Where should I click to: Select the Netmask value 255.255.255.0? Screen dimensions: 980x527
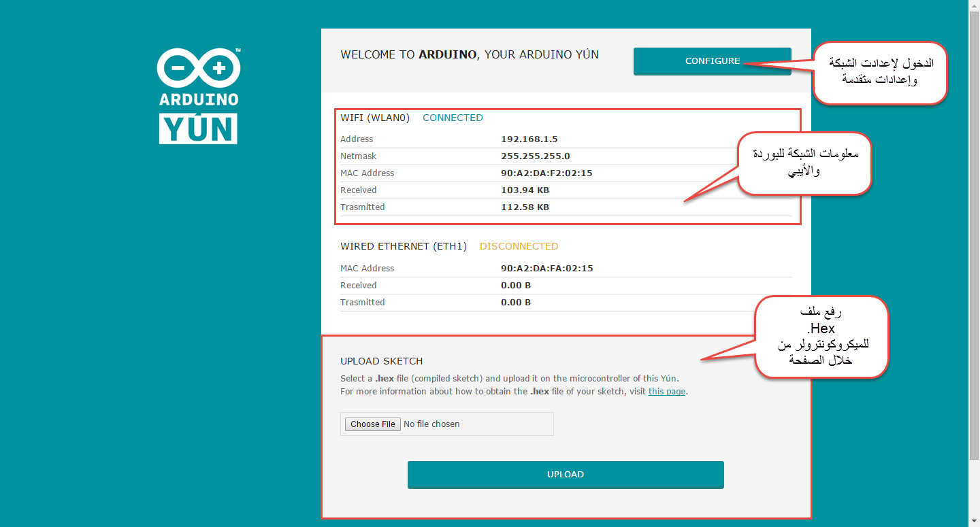[536, 156]
